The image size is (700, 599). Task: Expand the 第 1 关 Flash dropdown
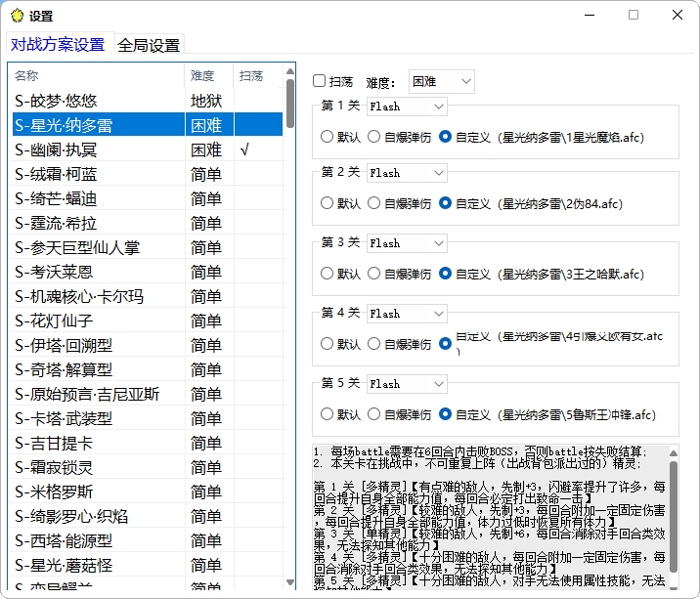pos(407,106)
